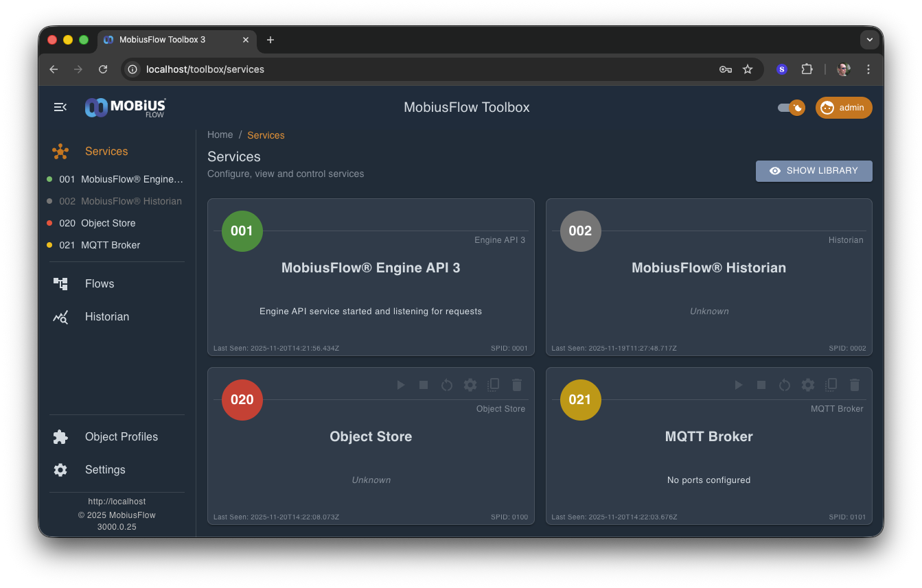This screenshot has height=588, width=922.
Task: Start the MQTT Broker service
Action: click(739, 385)
